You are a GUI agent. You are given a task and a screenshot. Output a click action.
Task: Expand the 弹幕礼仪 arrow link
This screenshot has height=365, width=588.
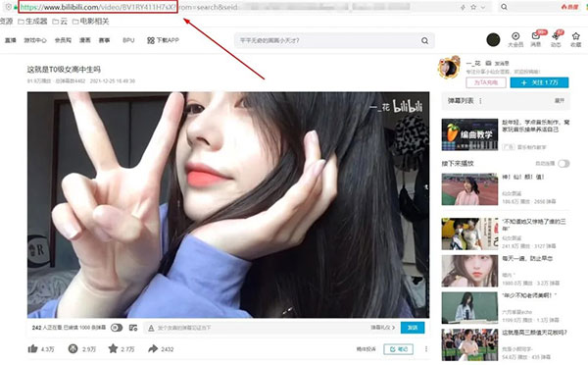point(383,328)
